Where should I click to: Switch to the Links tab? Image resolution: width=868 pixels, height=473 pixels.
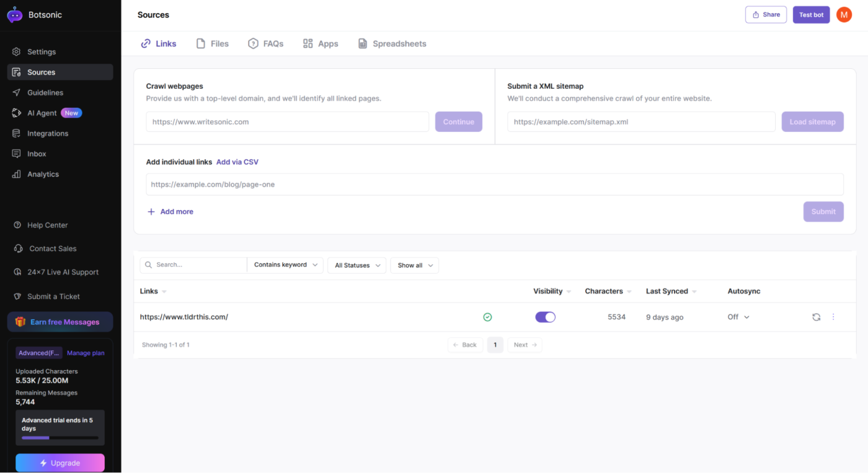tap(159, 44)
